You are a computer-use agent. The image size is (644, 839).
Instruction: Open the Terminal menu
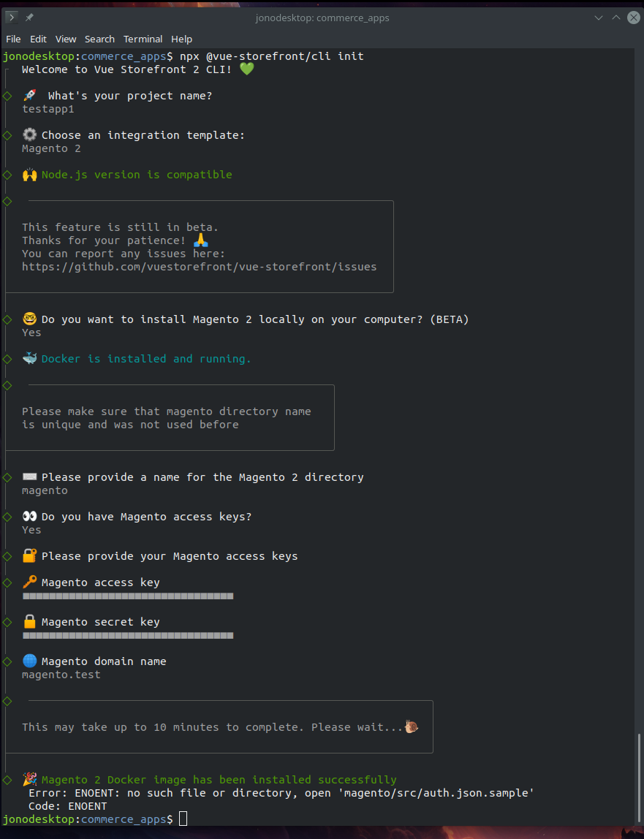143,39
